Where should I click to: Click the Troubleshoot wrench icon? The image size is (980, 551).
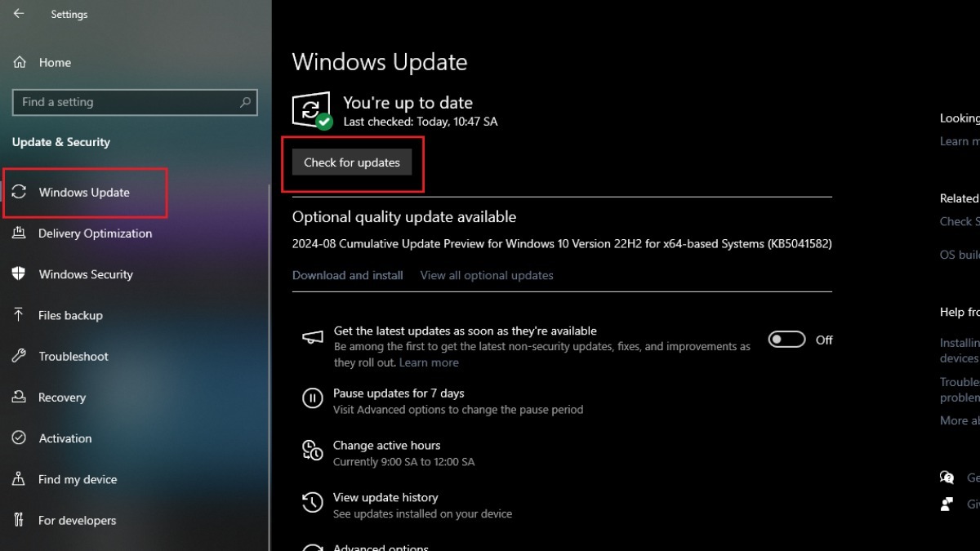(20, 356)
